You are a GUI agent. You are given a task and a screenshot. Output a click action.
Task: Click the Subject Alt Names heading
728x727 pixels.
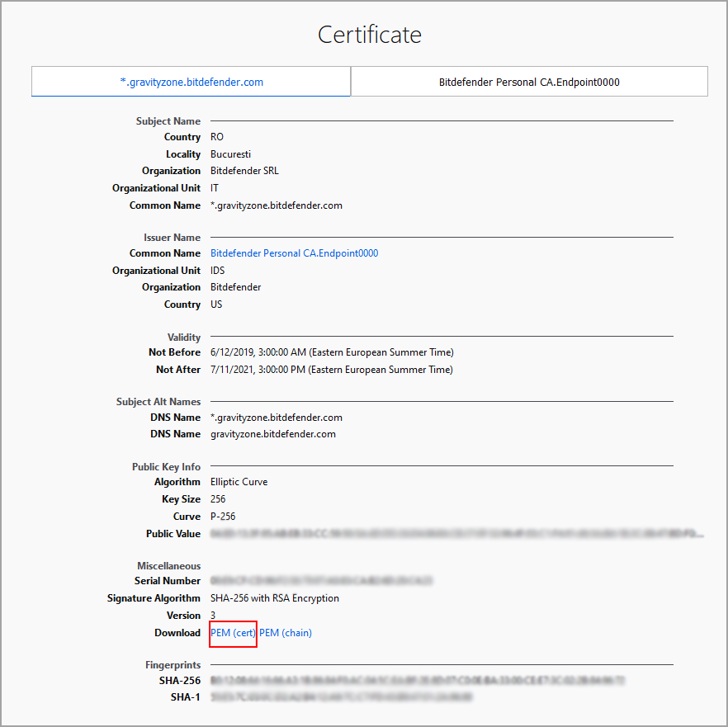pos(158,402)
